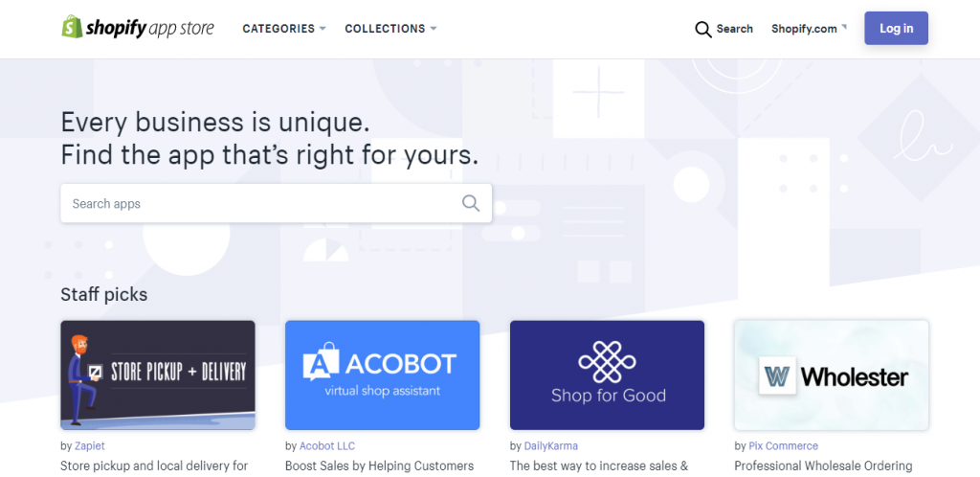Open Search in the top navigation
The image size is (980, 477).
[734, 29]
